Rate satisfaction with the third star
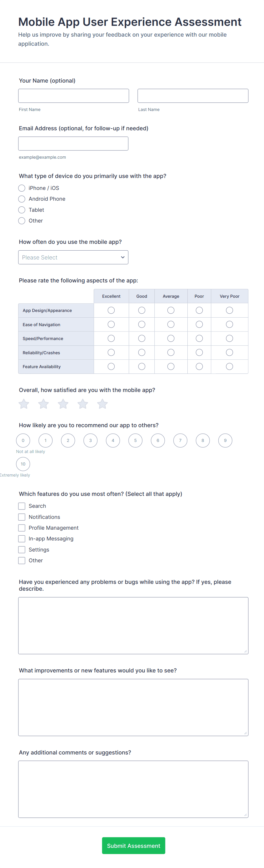Image resolution: width=264 pixels, height=868 pixels. 63,404
